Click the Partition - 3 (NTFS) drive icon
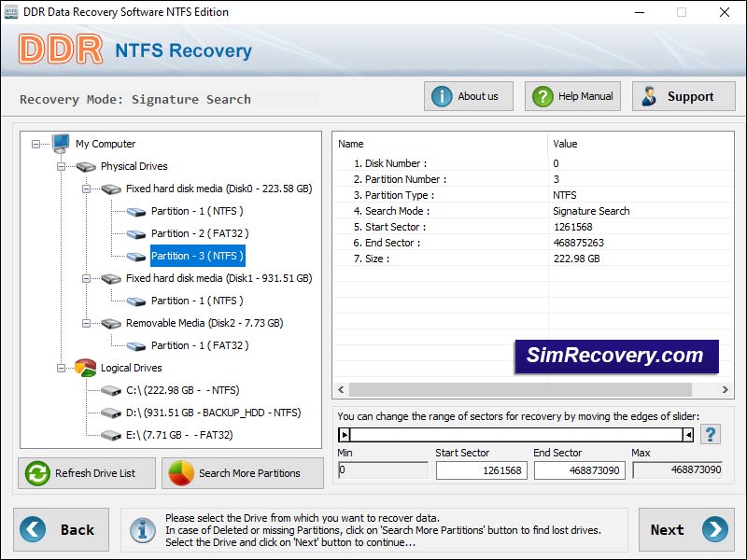 click(x=136, y=256)
